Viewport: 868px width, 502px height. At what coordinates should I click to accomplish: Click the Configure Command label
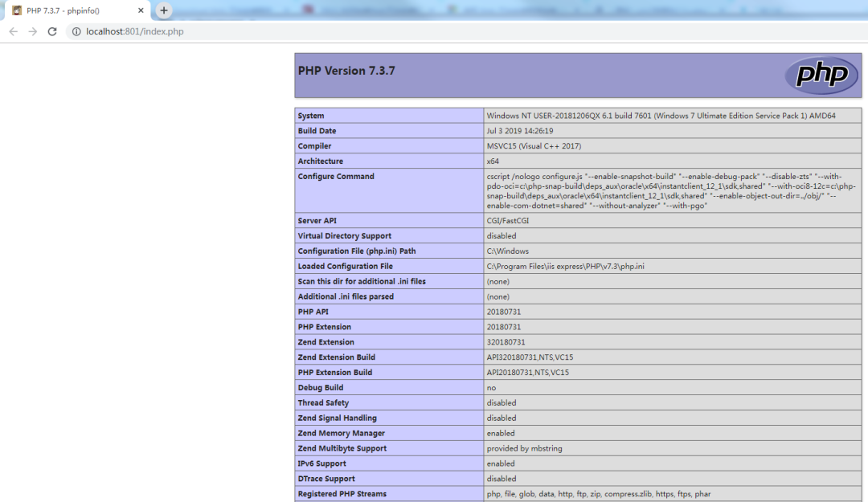point(336,176)
